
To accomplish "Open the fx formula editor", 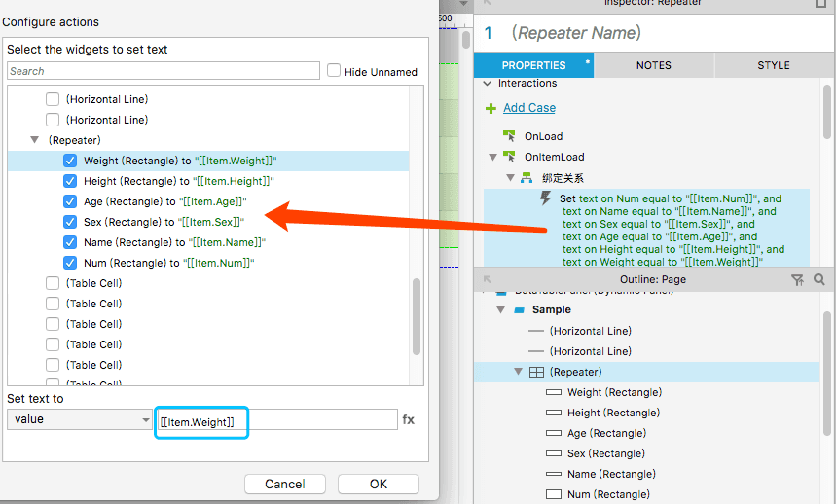I will [x=409, y=419].
